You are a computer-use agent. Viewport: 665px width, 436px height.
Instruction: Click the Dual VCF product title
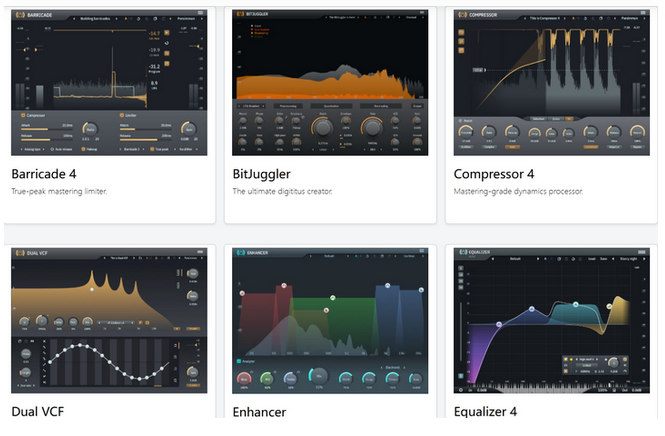pos(38,412)
